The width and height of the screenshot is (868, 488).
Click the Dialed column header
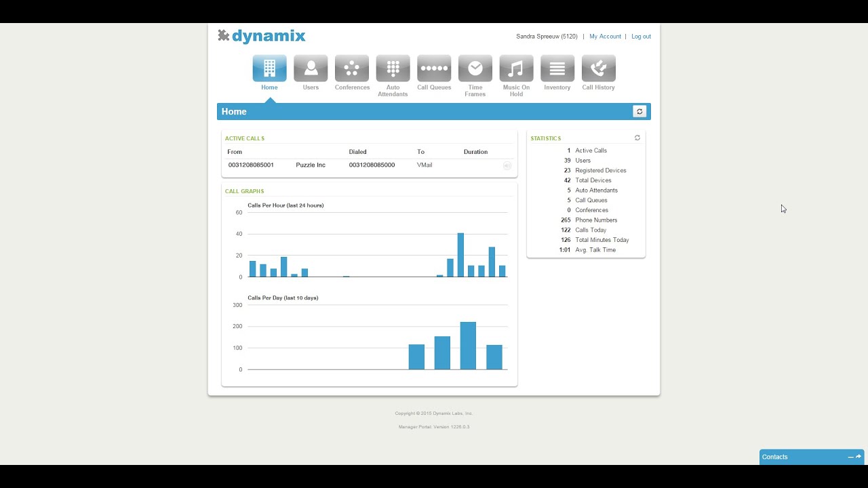[357, 152]
